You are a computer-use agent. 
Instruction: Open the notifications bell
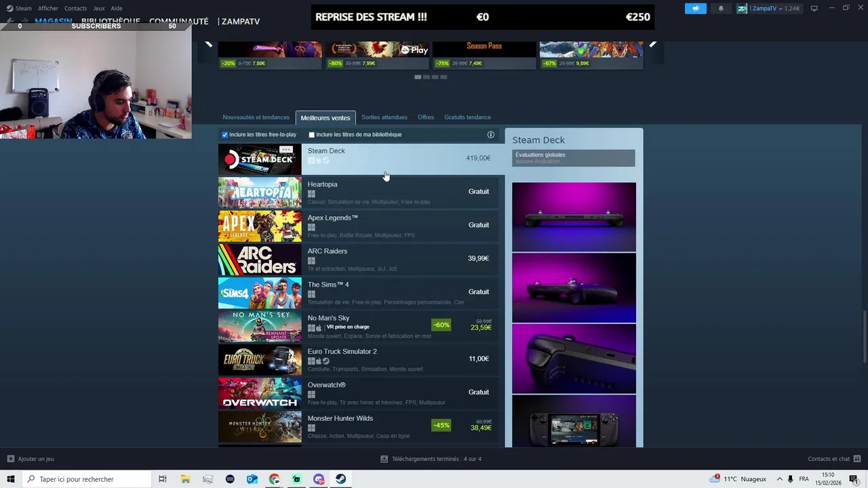click(721, 8)
